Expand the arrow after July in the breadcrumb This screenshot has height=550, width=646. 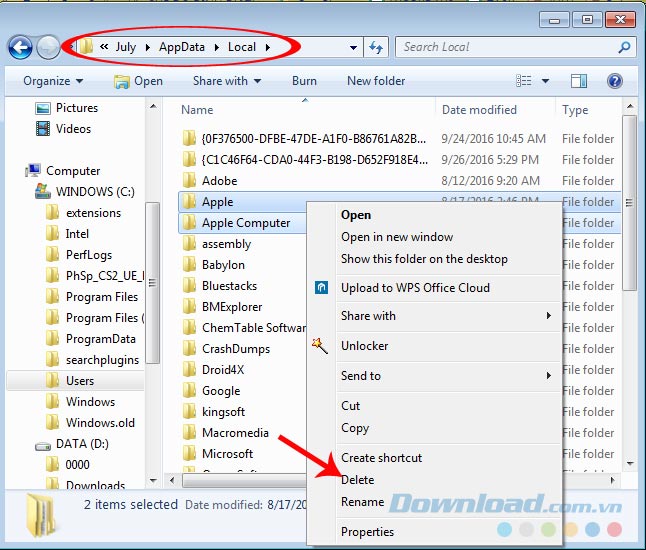point(148,47)
